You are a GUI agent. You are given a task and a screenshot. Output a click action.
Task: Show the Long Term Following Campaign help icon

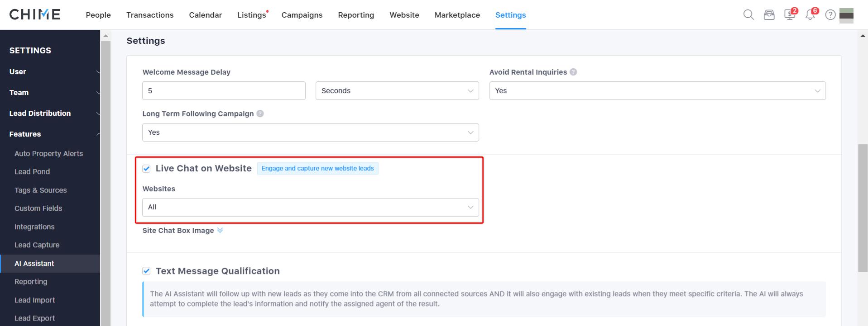pos(260,113)
